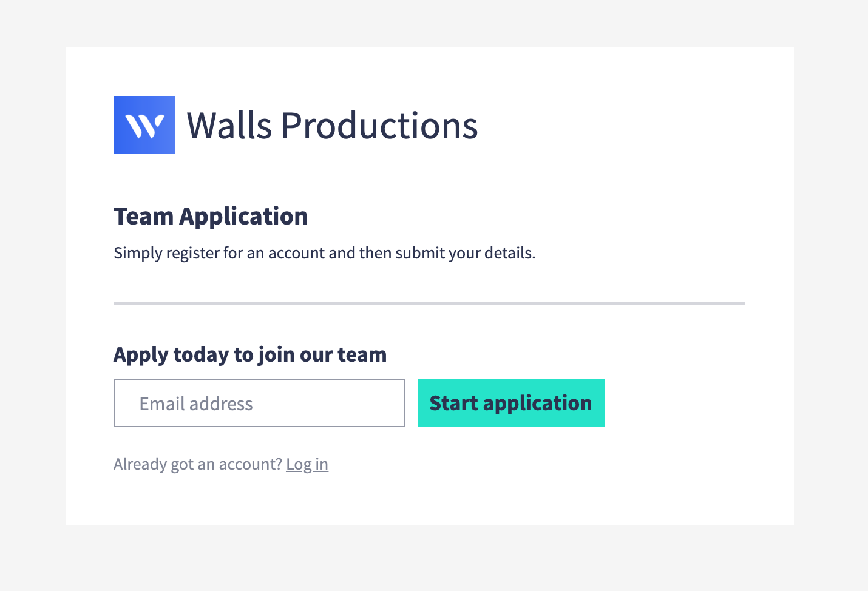
Task: Select the Email address placeholder text
Action: (195, 402)
